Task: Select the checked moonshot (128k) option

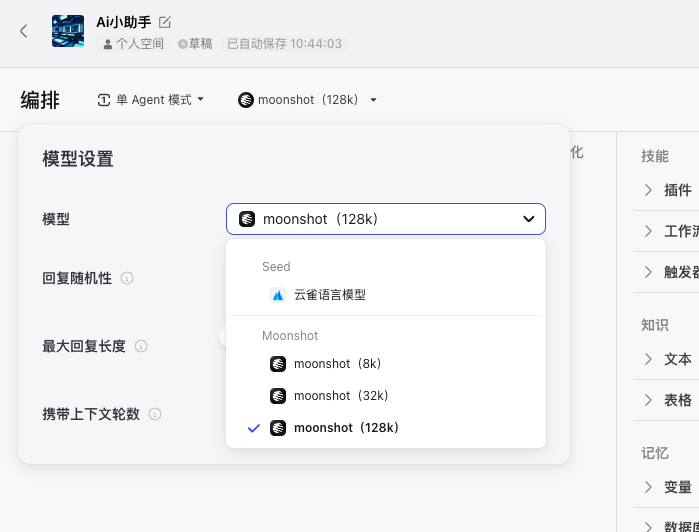Action: tap(386, 428)
